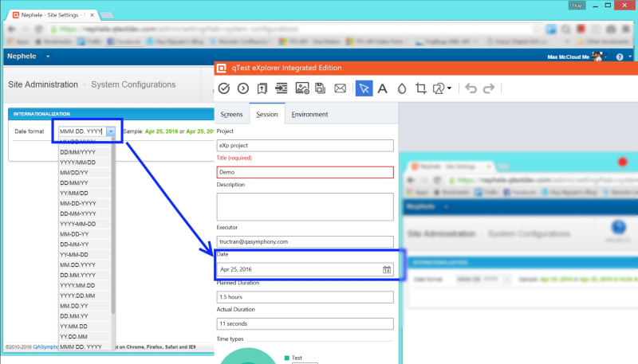
Task: Choose YY.MM.DD date format option
Action: pos(85,327)
